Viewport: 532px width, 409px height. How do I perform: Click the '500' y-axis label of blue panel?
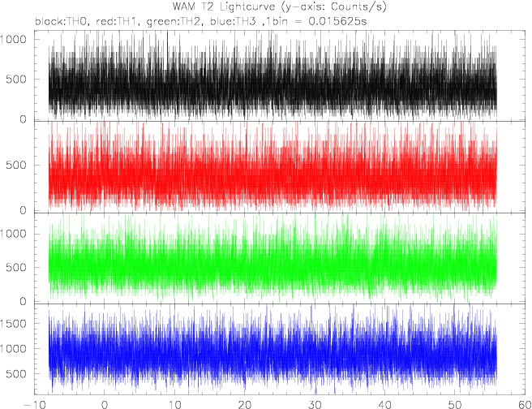pos(16,374)
